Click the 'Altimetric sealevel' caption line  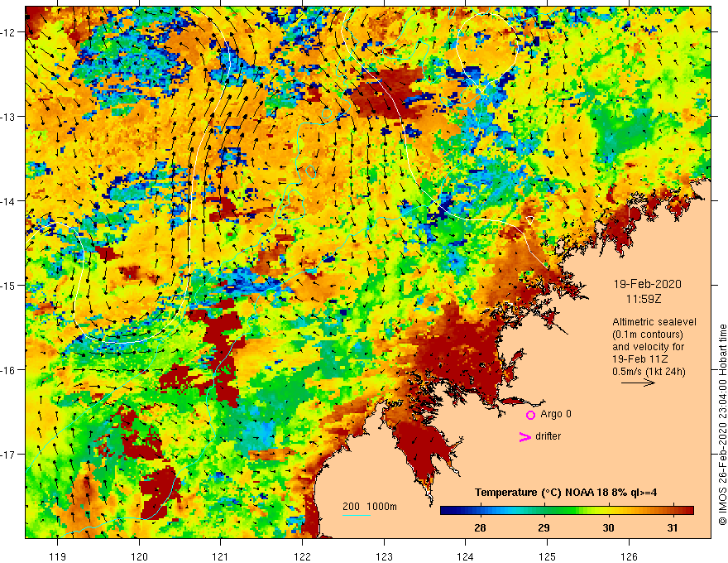[x=654, y=321]
